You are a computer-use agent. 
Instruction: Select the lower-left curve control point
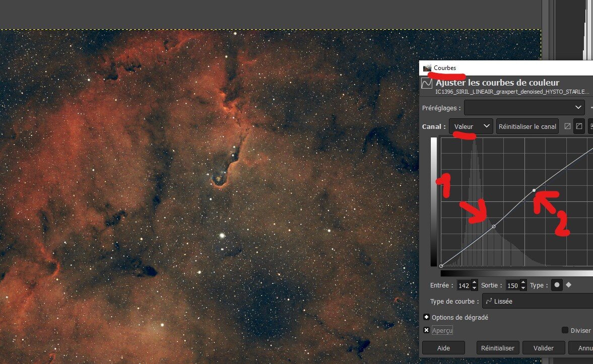tap(441, 266)
